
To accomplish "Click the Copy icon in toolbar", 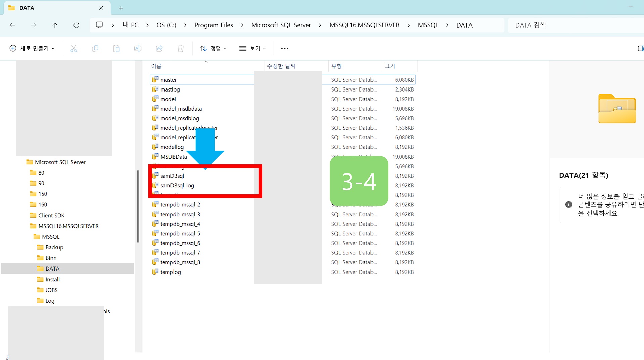I will click(95, 48).
